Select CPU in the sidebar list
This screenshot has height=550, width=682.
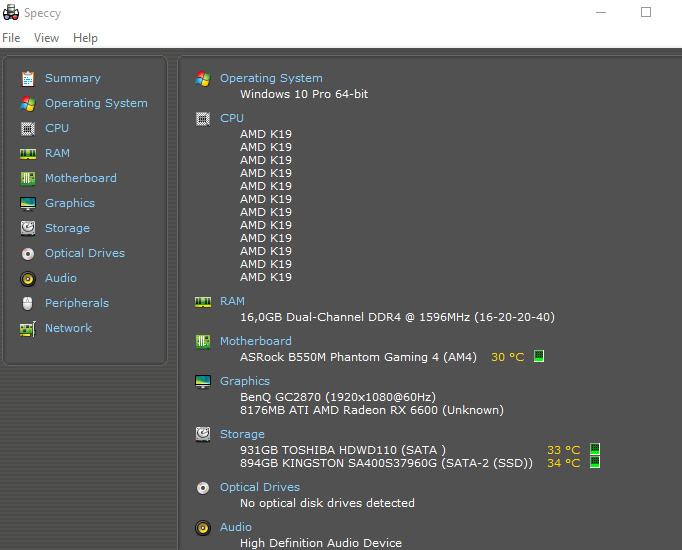(57, 128)
